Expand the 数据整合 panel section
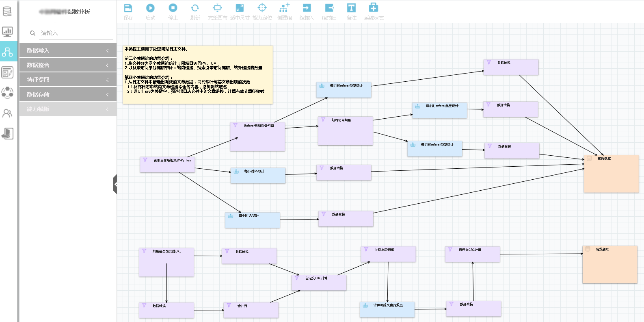Viewport: 644px width, 322px height. point(68,65)
